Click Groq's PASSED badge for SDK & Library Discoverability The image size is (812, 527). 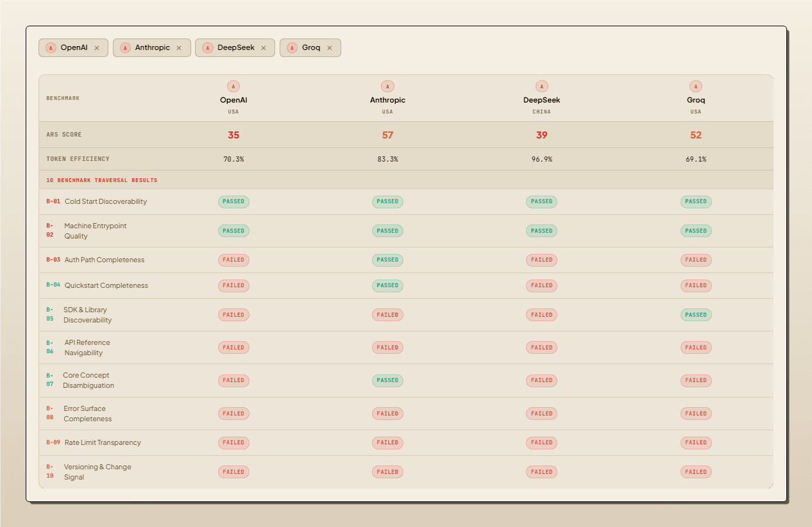point(696,315)
